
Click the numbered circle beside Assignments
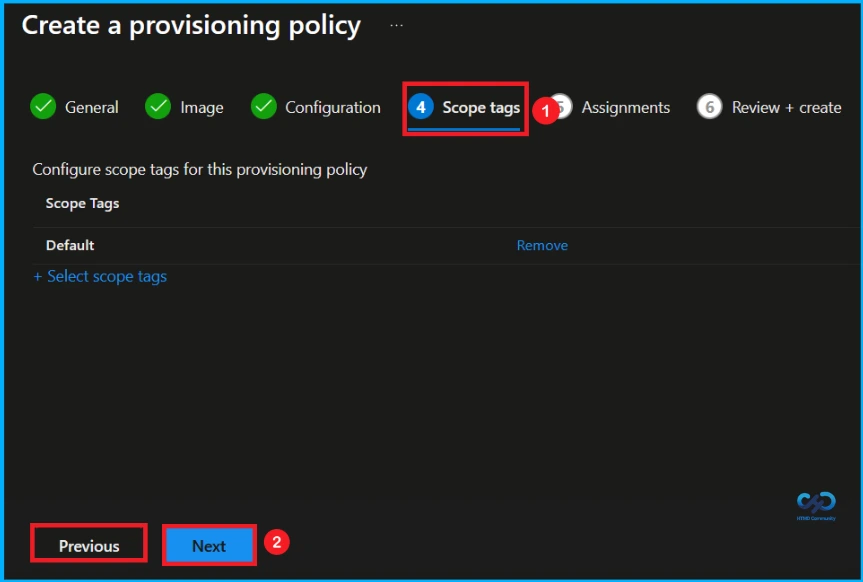pyautogui.click(x=565, y=107)
